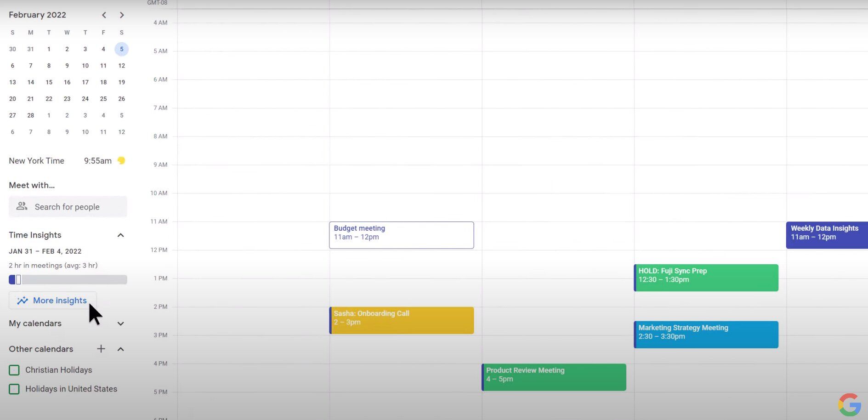The width and height of the screenshot is (868, 420).
Task: Open the Weekly Data Insights event
Action: tap(827, 235)
